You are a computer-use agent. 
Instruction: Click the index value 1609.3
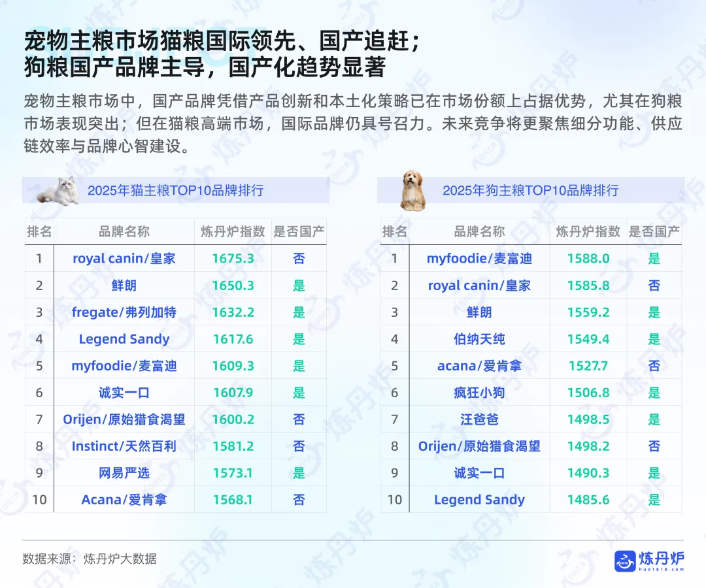click(233, 366)
